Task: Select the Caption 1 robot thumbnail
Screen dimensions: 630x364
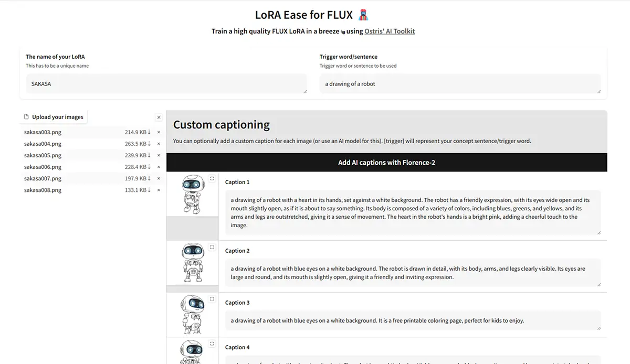Action: (x=192, y=194)
